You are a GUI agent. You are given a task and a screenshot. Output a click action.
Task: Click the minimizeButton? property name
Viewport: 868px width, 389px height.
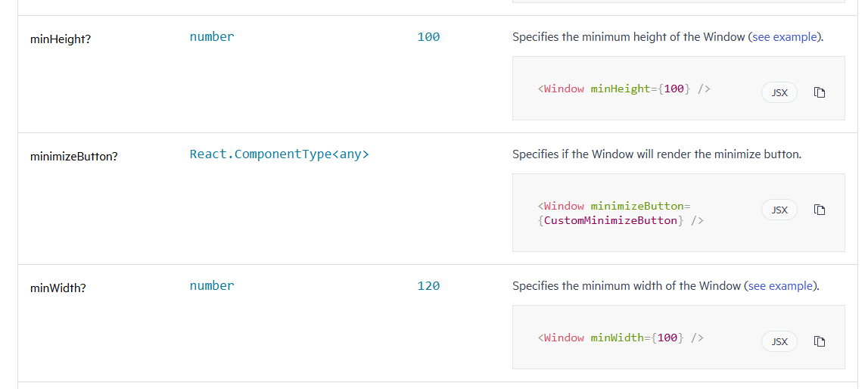click(x=74, y=157)
